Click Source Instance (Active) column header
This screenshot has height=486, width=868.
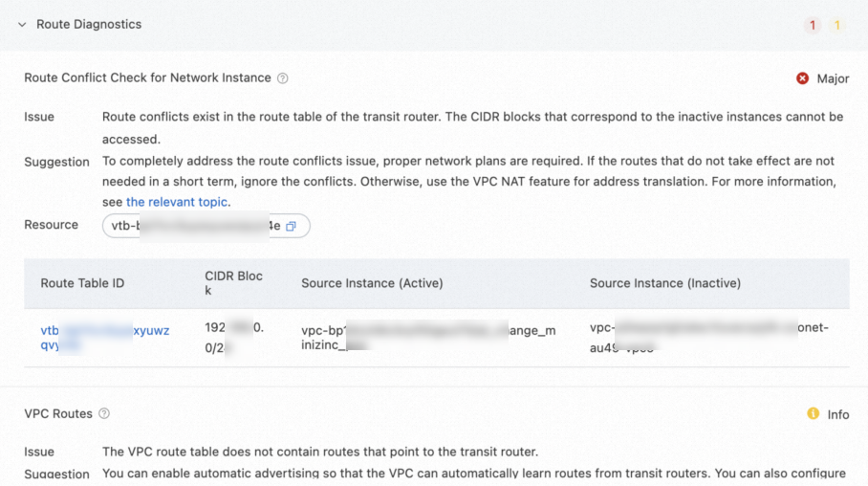(372, 283)
